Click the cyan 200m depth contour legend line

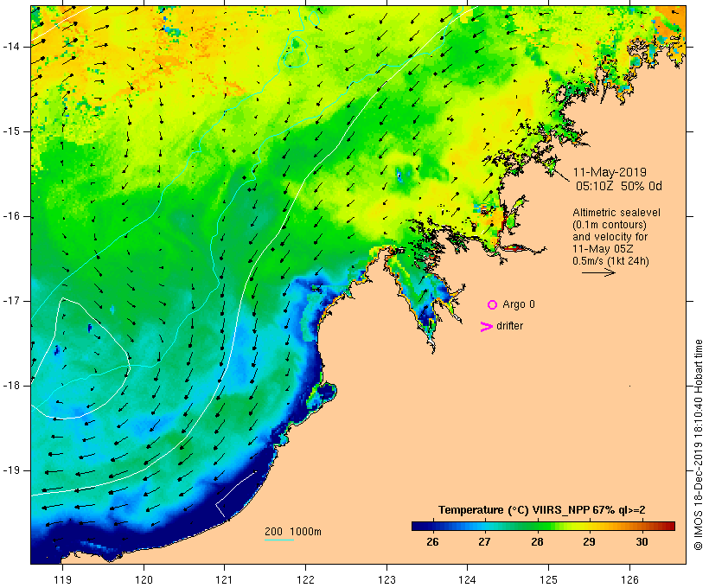279,540
